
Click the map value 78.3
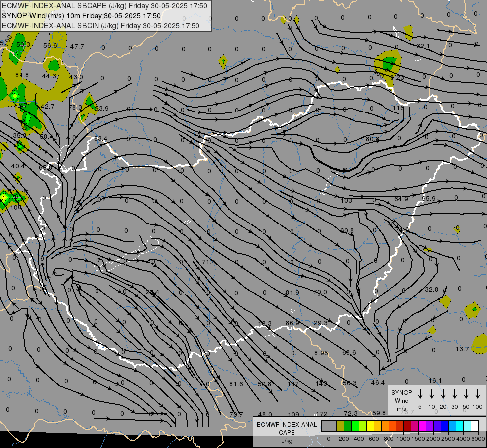coord(75,107)
